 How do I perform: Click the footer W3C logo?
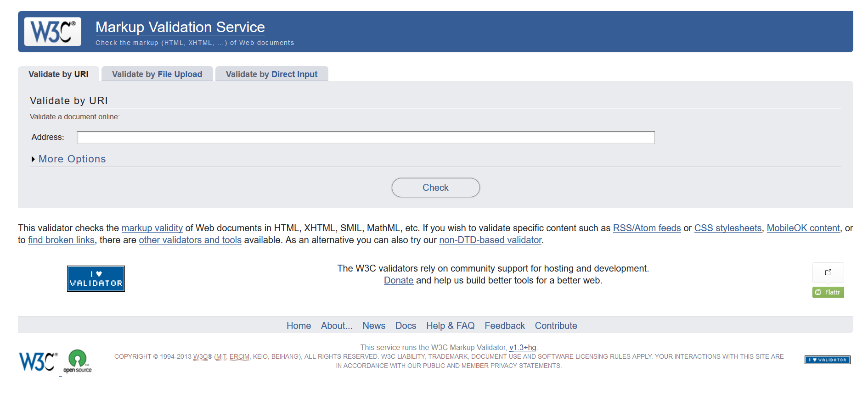tap(39, 361)
